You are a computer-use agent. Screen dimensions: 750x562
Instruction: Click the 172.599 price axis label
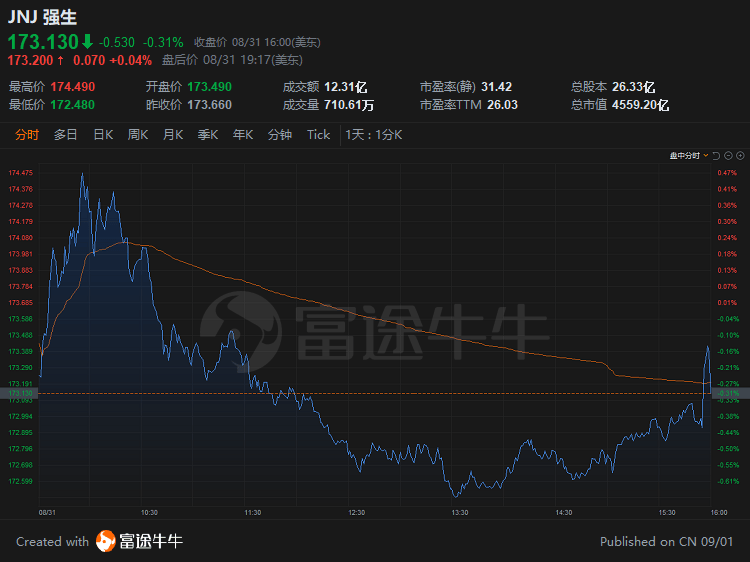tap(21, 481)
